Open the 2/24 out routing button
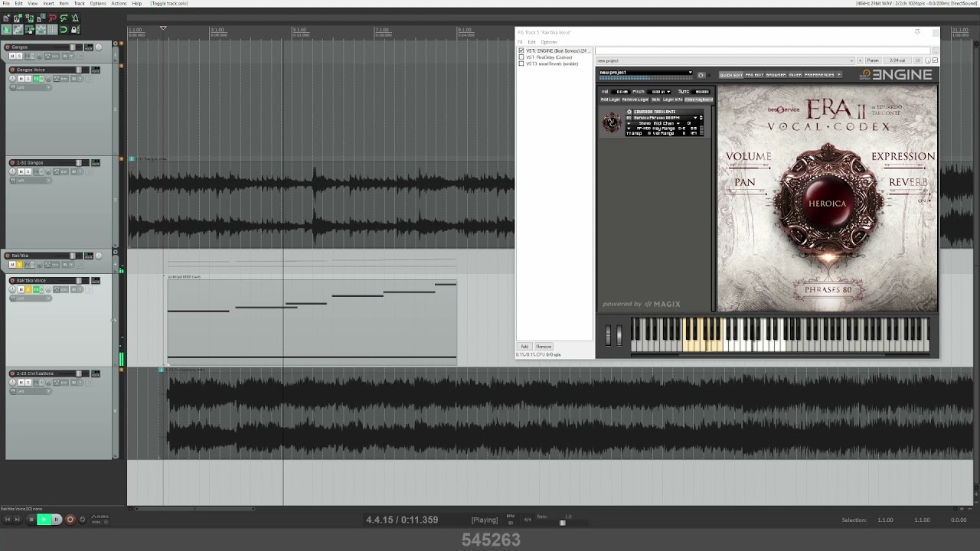The width and height of the screenshot is (980, 551). (x=896, y=60)
